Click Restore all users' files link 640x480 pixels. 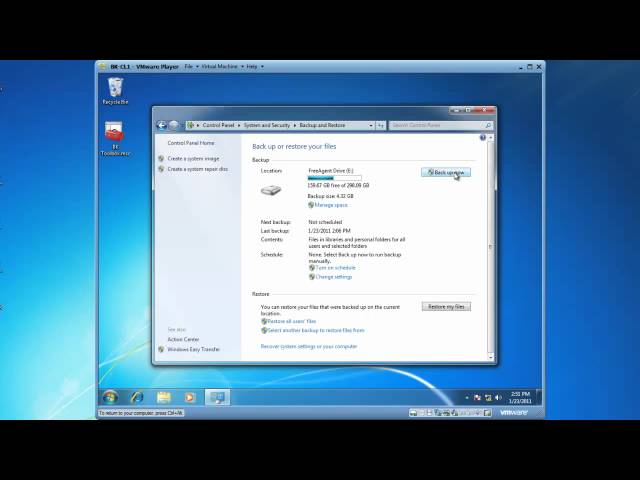(291, 321)
